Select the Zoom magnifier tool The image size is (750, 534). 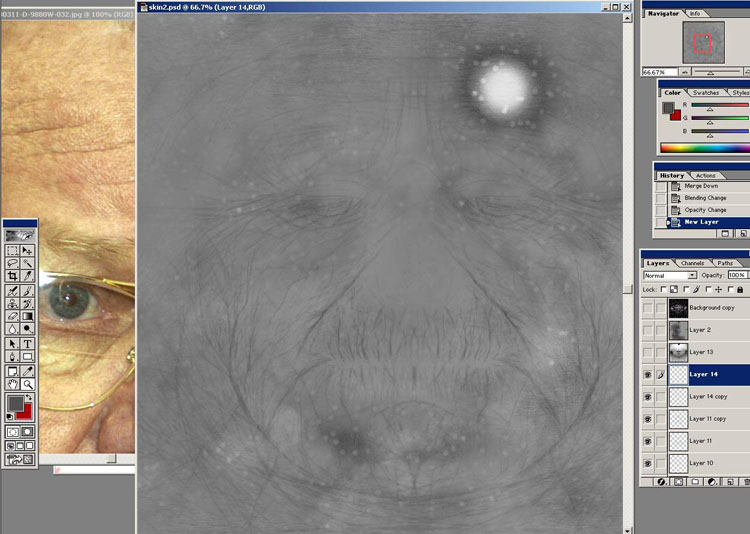[27, 383]
